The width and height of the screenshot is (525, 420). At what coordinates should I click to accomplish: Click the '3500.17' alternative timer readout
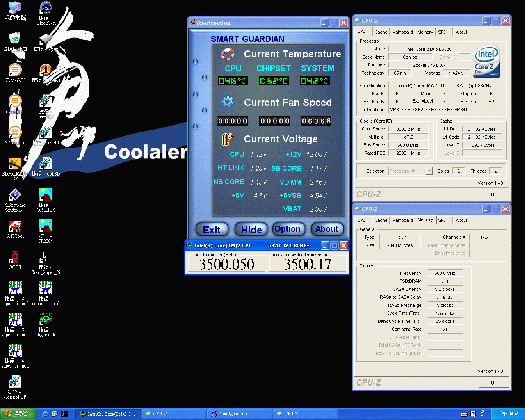coord(307,265)
